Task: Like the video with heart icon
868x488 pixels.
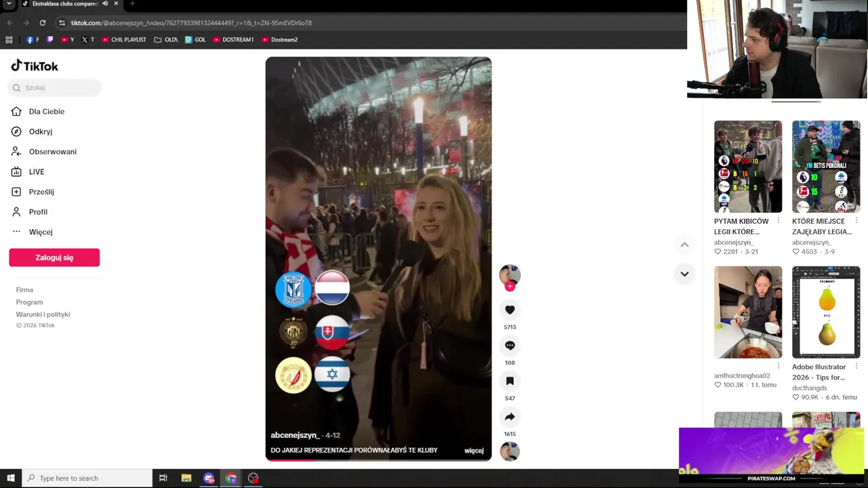Action: pos(510,310)
